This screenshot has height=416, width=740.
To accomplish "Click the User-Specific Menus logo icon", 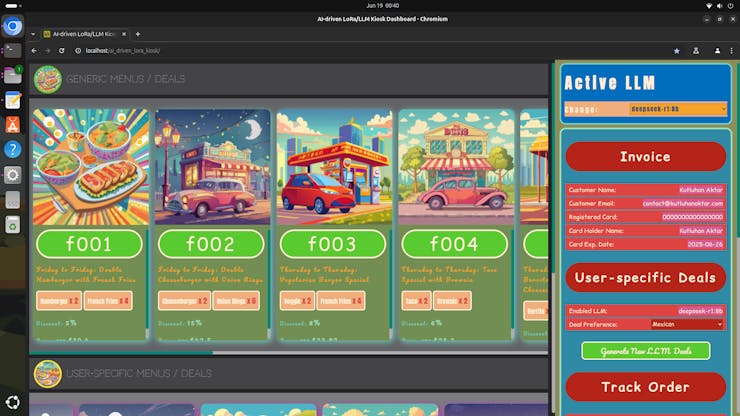I will [x=47, y=374].
